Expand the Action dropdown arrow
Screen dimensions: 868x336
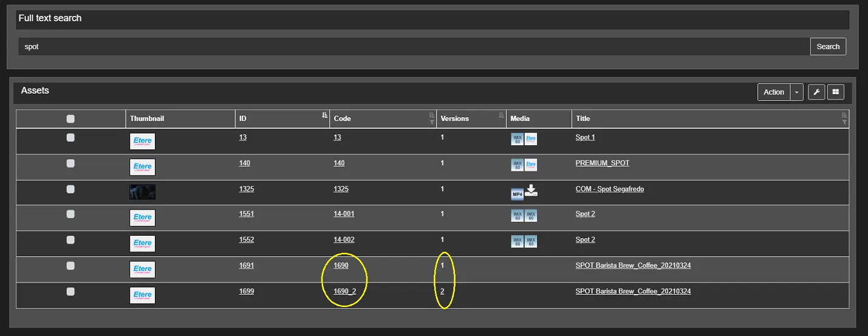tap(796, 92)
